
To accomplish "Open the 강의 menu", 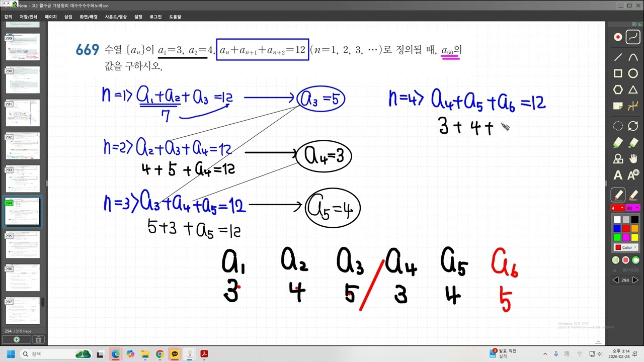I will tap(8, 17).
